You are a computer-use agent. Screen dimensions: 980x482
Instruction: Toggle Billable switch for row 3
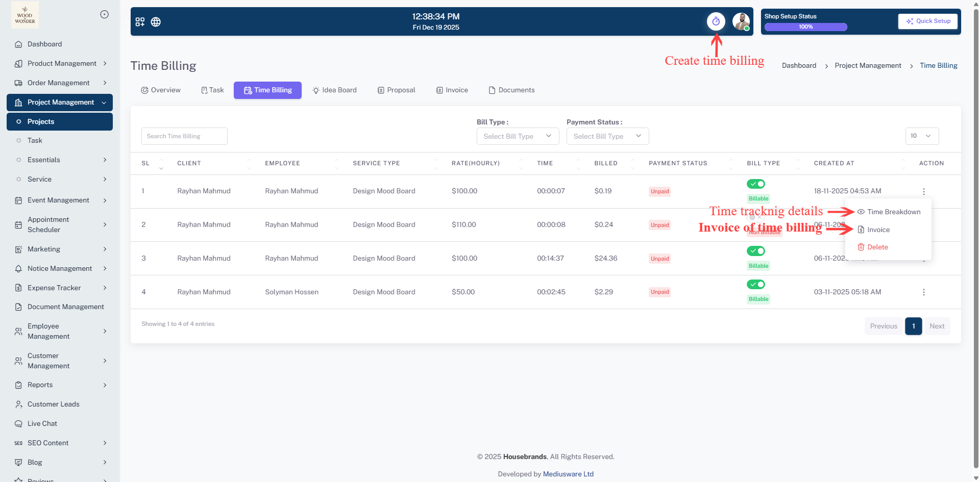pyautogui.click(x=755, y=251)
